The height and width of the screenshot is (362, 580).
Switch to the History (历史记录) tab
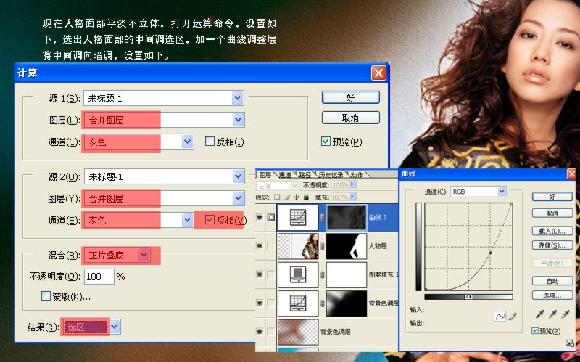pos(331,174)
